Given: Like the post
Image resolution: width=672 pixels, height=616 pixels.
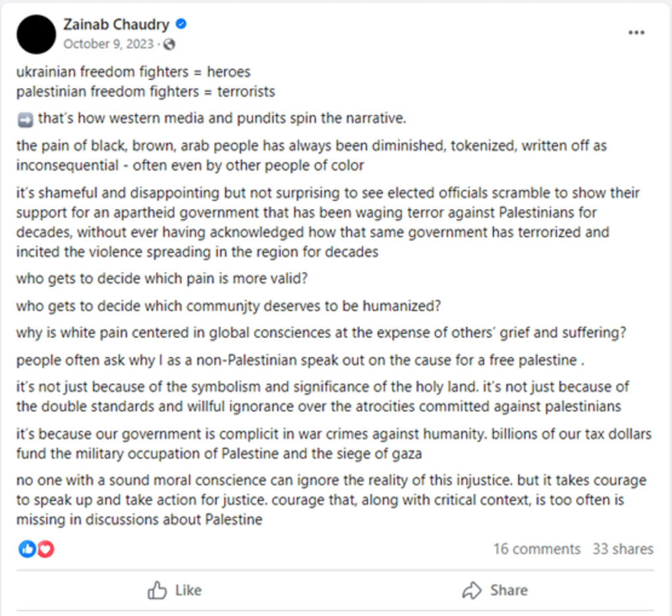Looking at the screenshot, I should tap(174, 590).
